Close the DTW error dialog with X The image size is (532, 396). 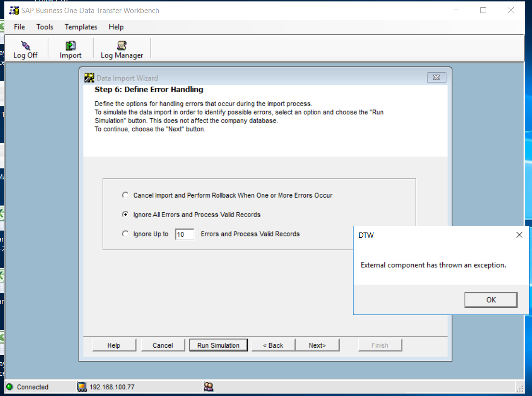pos(519,235)
